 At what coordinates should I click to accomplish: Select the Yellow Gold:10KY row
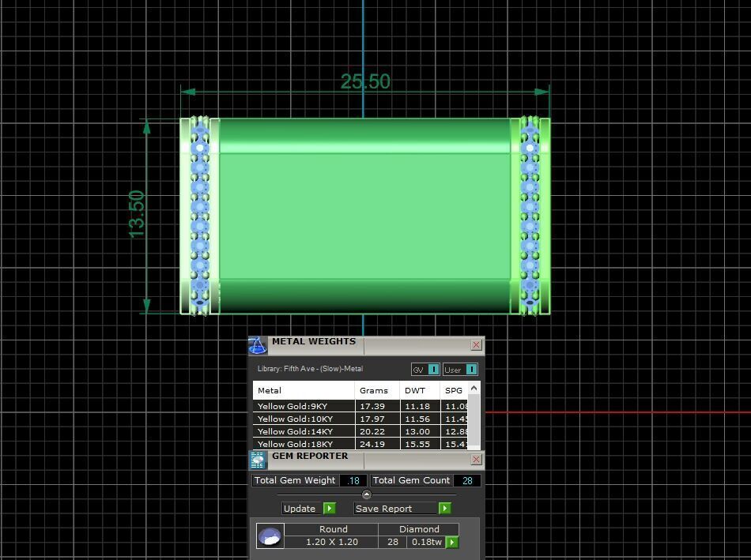(360, 419)
